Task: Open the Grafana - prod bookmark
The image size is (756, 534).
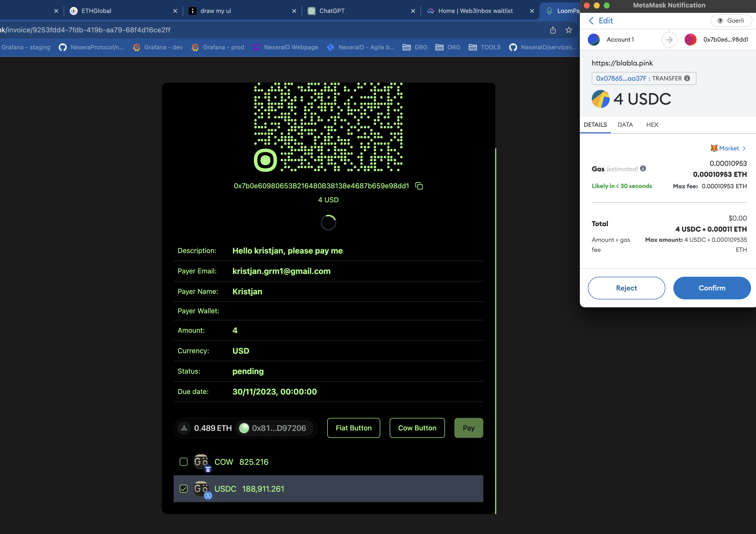Action: point(218,47)
